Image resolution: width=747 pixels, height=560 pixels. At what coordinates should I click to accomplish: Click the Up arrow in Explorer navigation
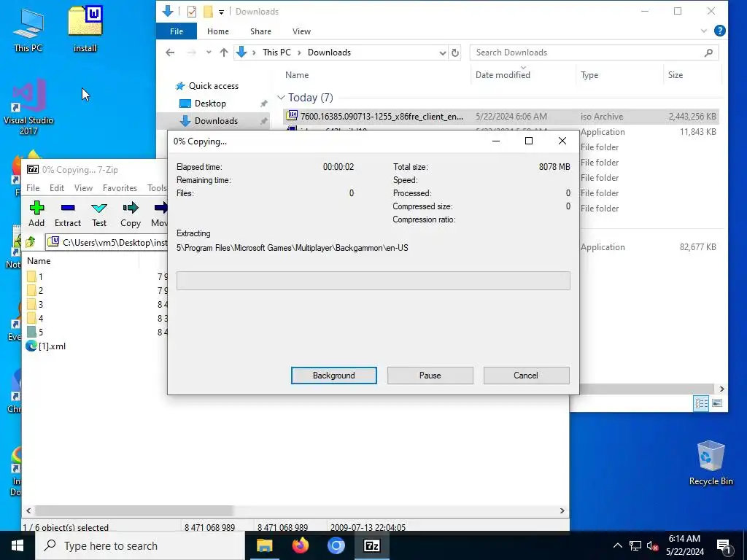(224, 52)
